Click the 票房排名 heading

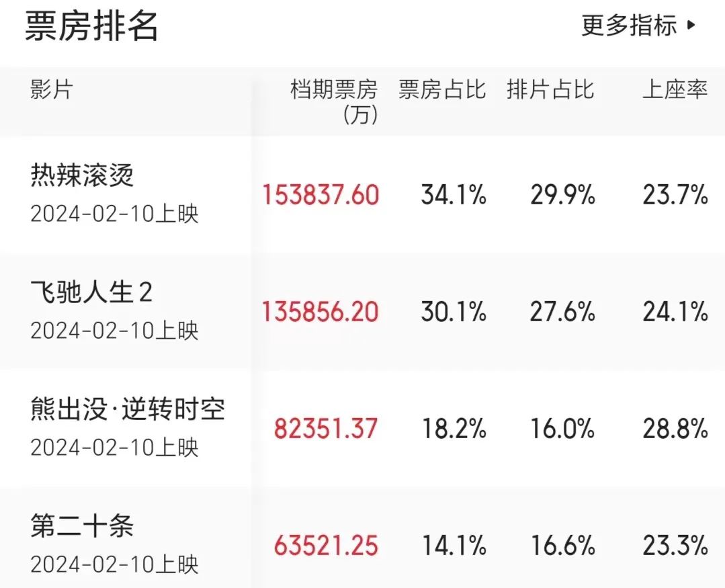point(91,27)
